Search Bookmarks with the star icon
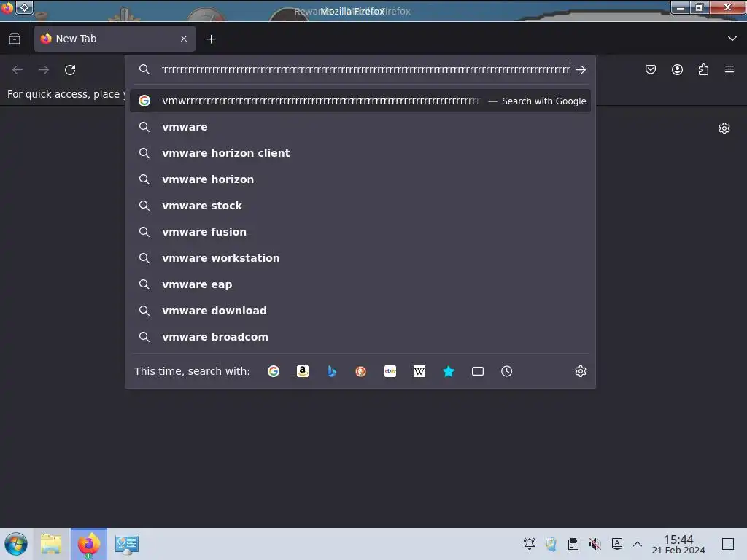The height and width of the screenshot is (560, 747). pos(449,371)
